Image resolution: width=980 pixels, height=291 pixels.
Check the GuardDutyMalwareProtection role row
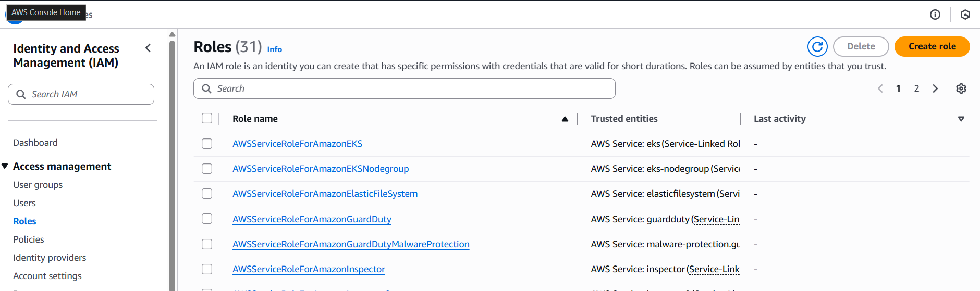coord(207,244)
